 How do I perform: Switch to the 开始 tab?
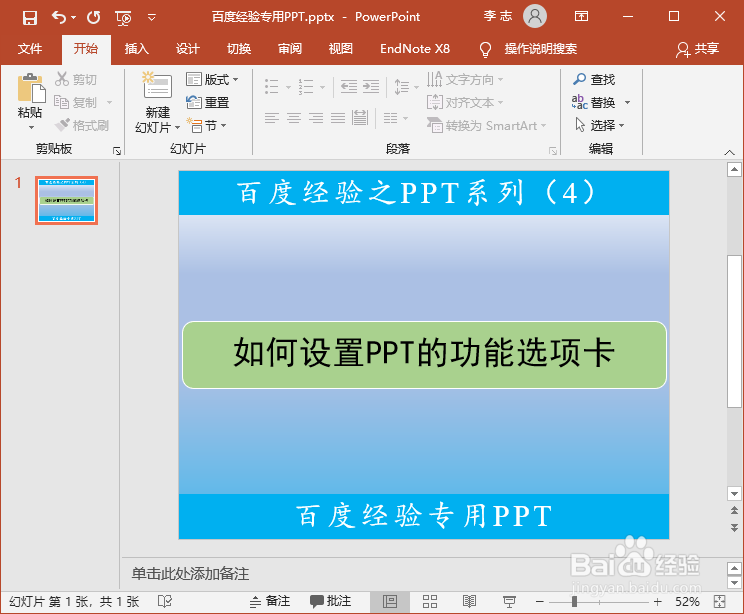click(x=86, y=48)
